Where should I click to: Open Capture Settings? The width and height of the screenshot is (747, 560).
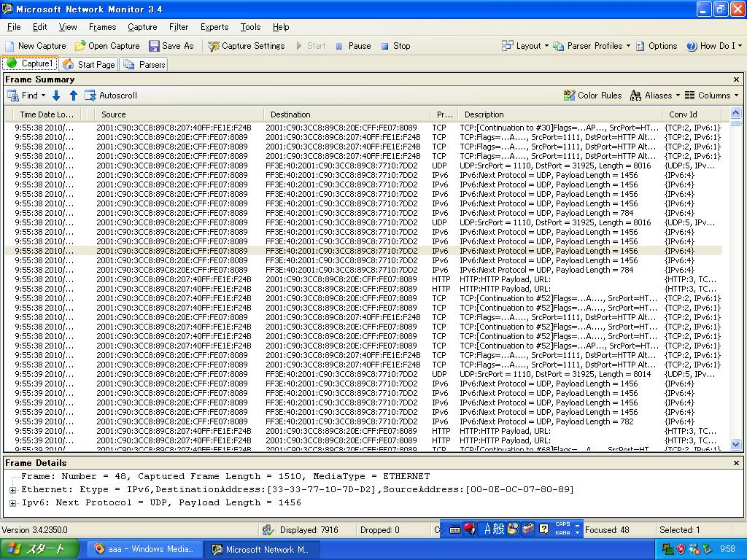[x=247, y=46]
